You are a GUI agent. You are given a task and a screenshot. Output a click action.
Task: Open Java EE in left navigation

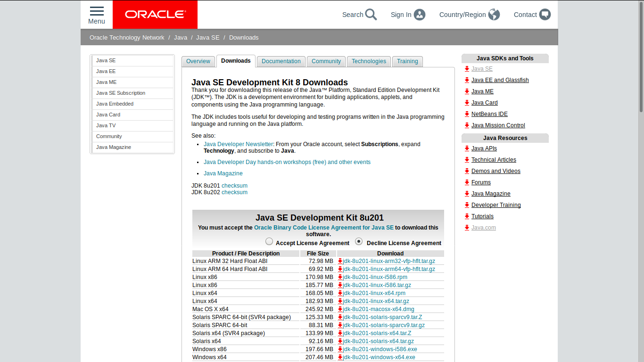133,71
